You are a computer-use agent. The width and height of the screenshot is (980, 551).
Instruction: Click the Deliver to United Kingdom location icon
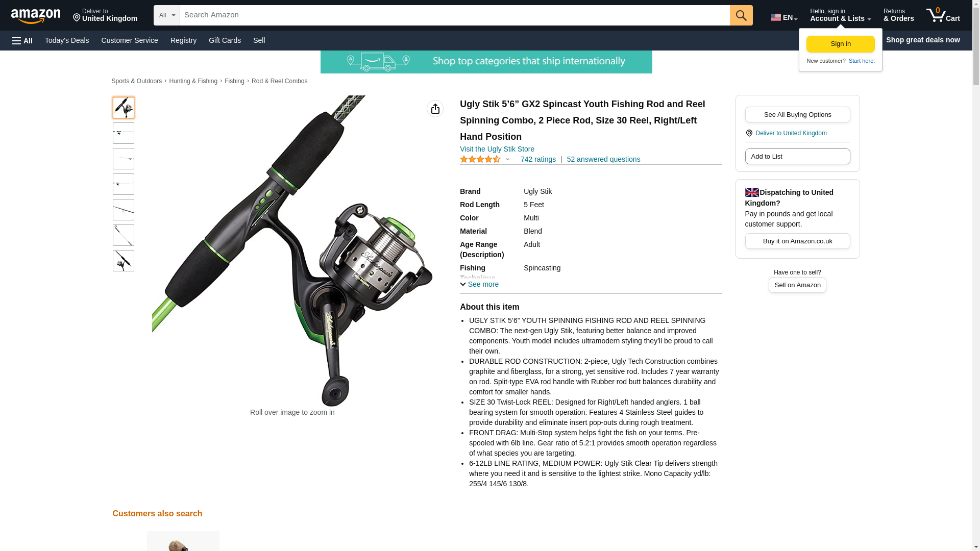coord(749,133)
